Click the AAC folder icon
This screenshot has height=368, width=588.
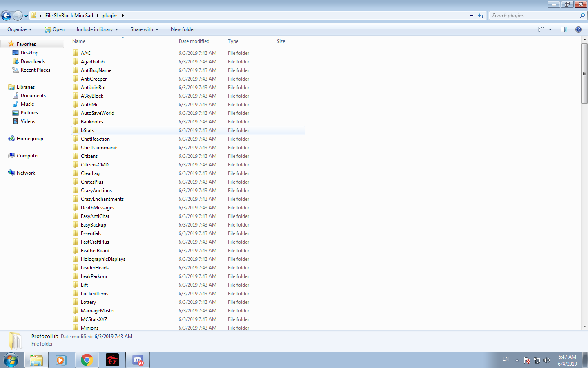pos(76,53)
